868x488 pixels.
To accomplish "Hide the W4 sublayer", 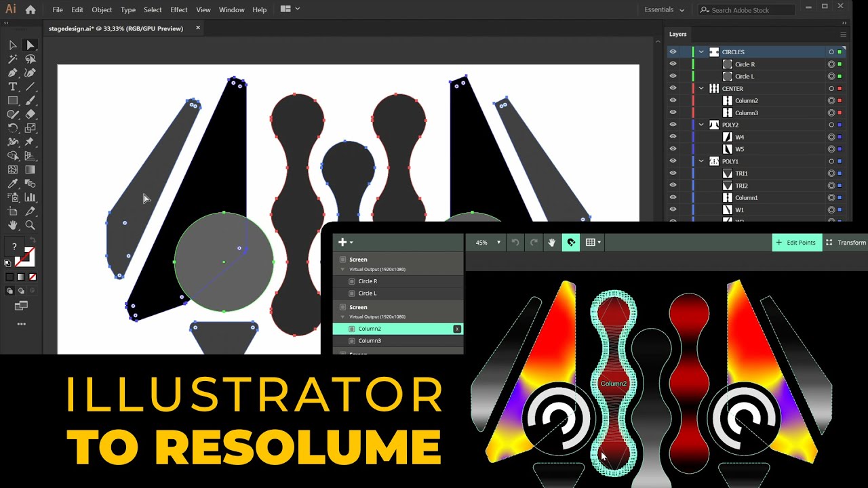I will tap(673, 137).
